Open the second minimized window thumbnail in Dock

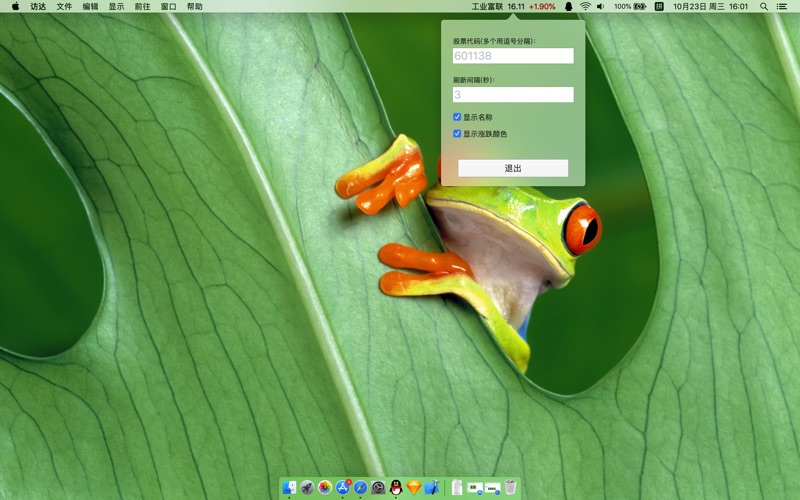tap(493, 487)
